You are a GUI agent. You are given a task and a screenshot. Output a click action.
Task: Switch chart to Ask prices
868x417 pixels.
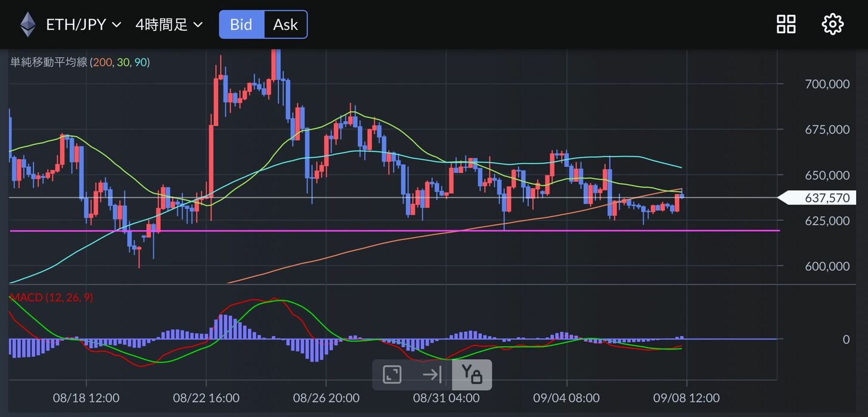[285, 24]
